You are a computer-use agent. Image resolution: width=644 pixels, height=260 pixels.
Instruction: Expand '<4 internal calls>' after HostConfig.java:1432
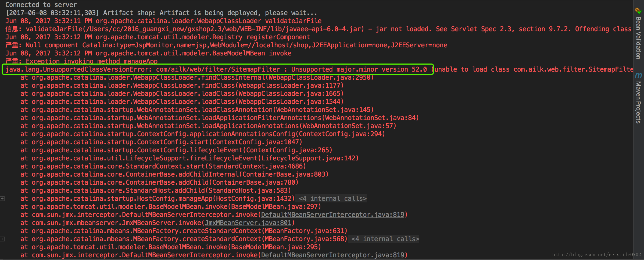pyautogui.click(x=332, y=199)
